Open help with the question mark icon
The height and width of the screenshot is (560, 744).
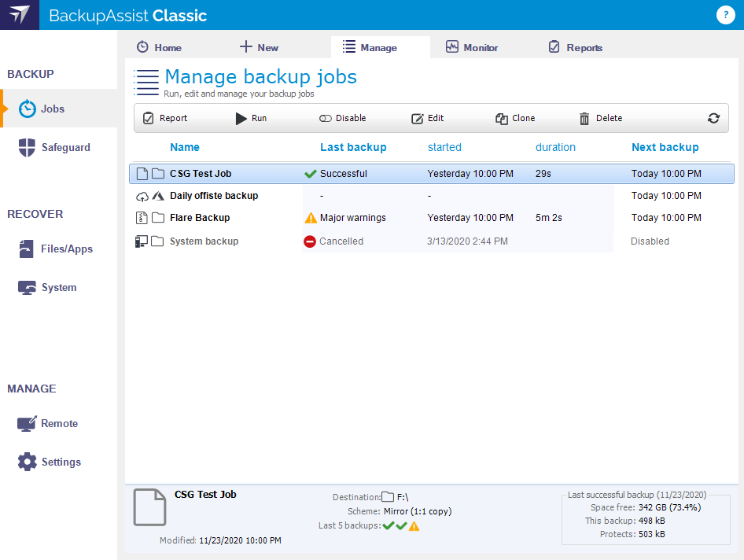point(725,15)
